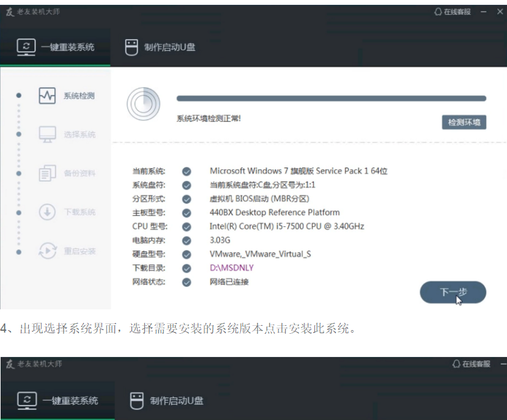Click the 备份资料 step label
The image size is (507, 420).
coord(80,173)
